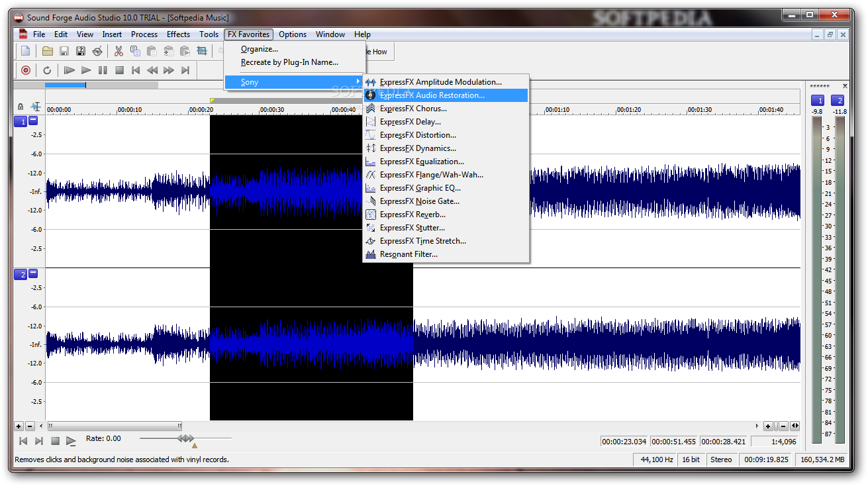Viewport: 868px width, 486px height.
Task: Click the Copy toolbar icon
Action: coord(135,51)
